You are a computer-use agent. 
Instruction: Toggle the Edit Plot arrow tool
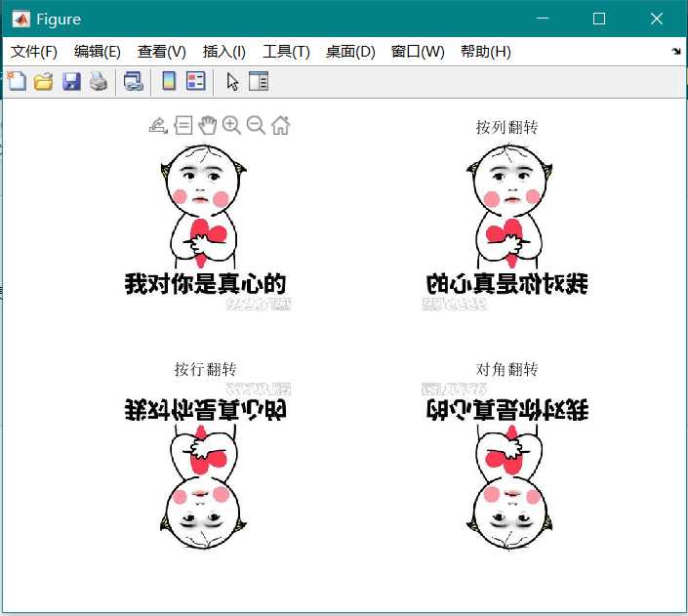tap(232, 82)
